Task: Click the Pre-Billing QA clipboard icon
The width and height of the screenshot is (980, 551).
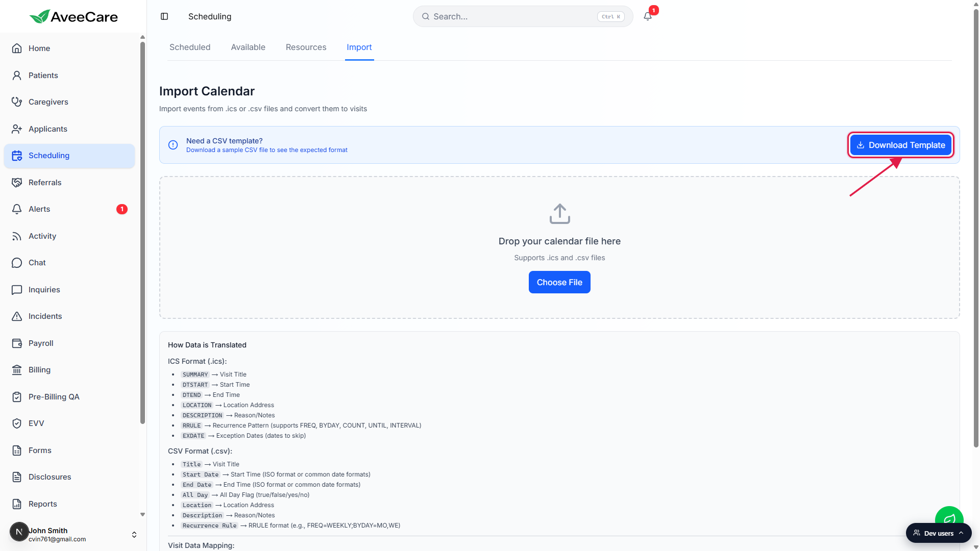Action: tap(17, 397)
